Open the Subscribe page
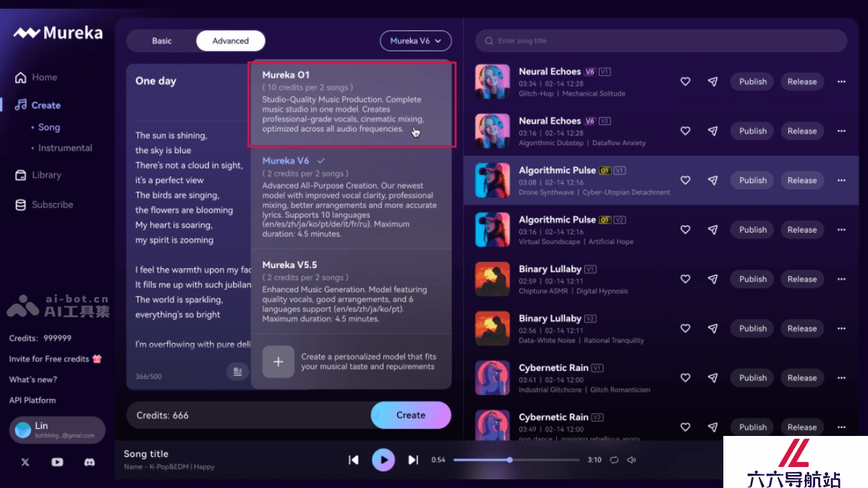 coord(44,205)
